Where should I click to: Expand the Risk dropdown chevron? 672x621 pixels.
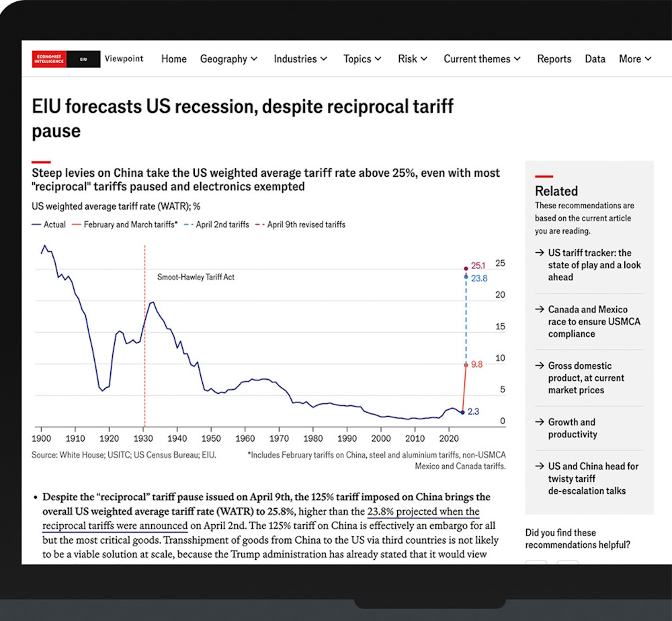(x=424, y=59)
